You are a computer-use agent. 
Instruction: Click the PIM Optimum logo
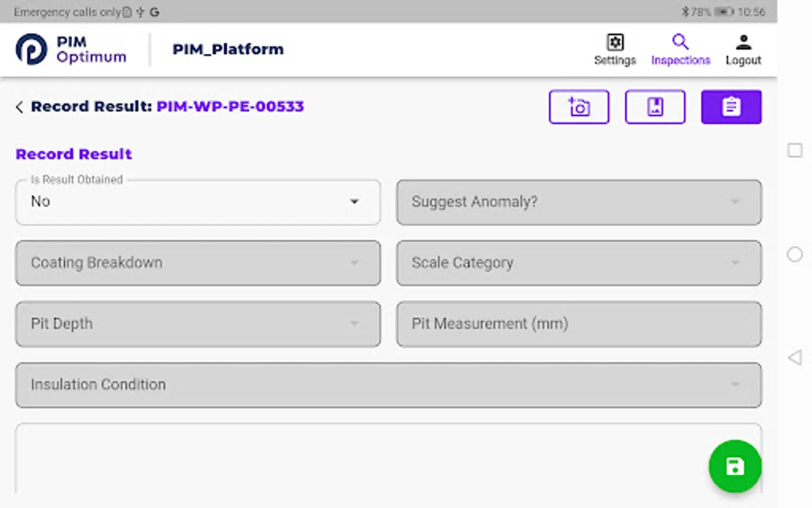point(70,50)
